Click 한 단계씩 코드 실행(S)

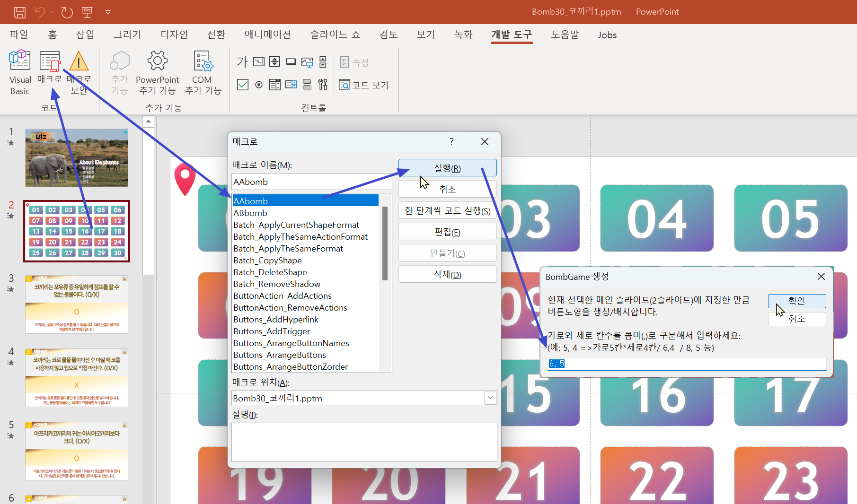447,210
